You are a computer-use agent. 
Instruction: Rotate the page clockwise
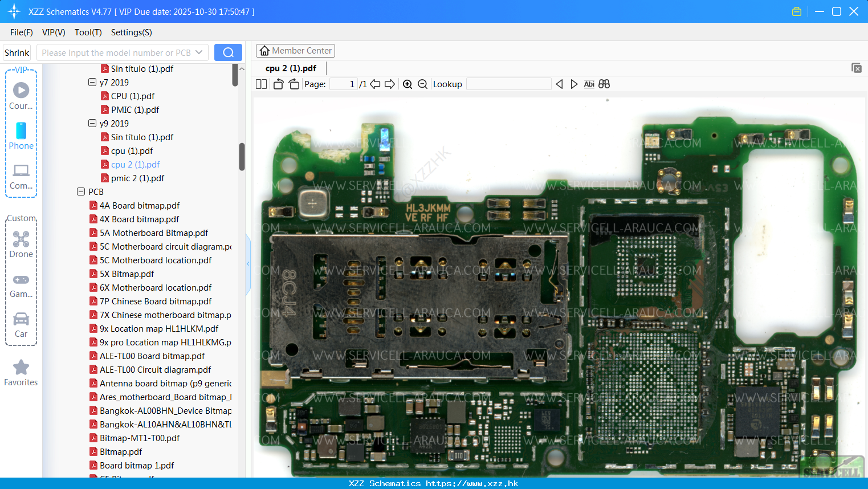(294, 84)
